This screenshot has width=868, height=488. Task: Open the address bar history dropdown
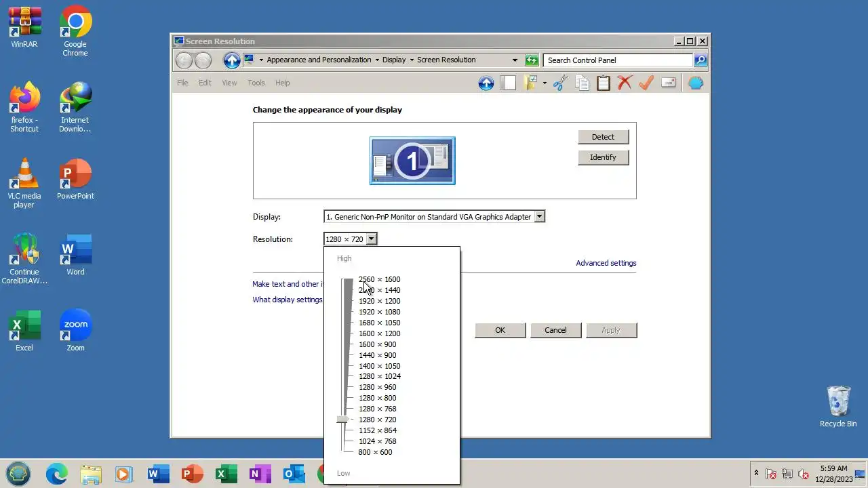click(x=515, y=60)
